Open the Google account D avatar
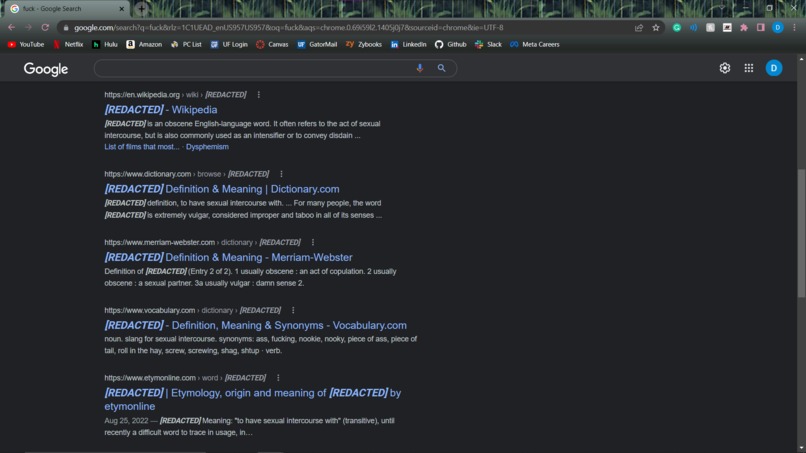 pos(774,68)
